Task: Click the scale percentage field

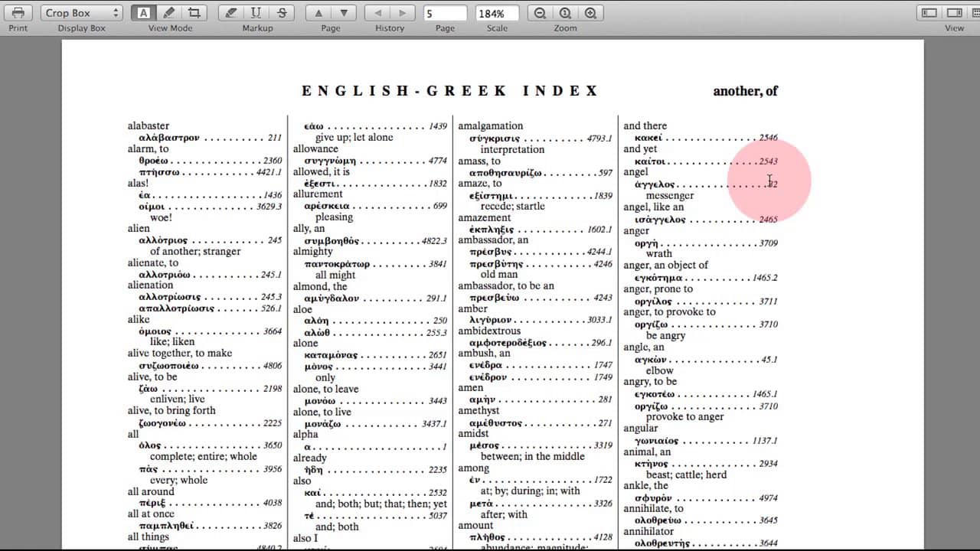Action: (x=497, y=13)
